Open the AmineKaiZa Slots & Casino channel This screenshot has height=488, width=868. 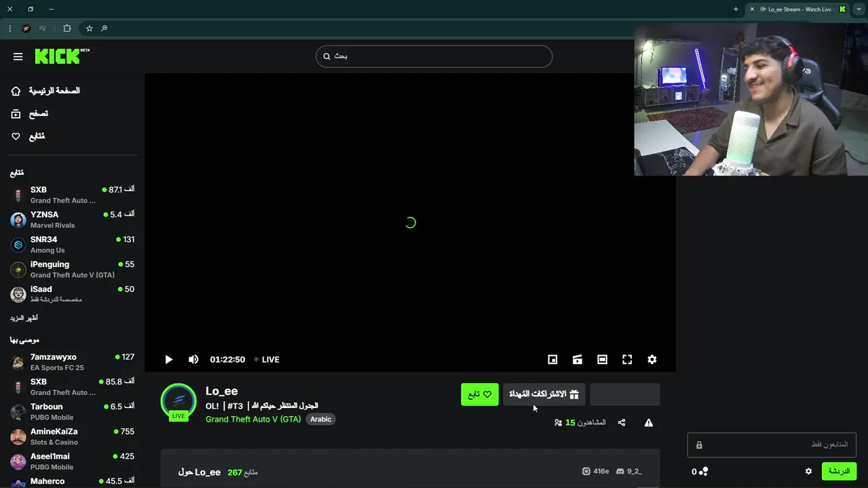[73, 436]
